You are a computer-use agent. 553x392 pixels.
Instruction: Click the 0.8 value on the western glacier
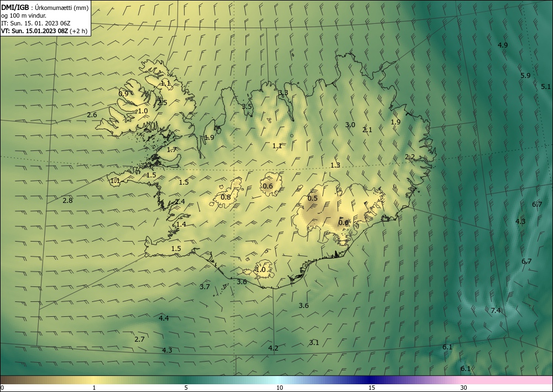coord(226,197)
